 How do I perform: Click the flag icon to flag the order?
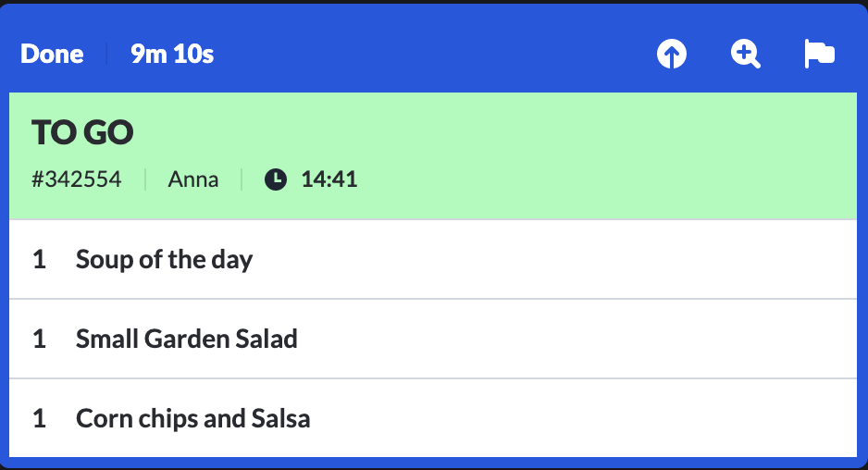819,55
